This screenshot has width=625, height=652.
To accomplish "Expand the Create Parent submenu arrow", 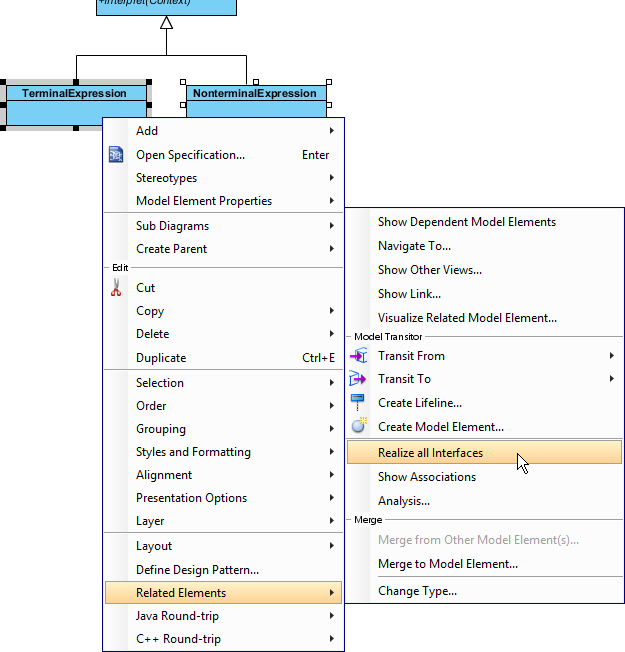I will point(332,248).
